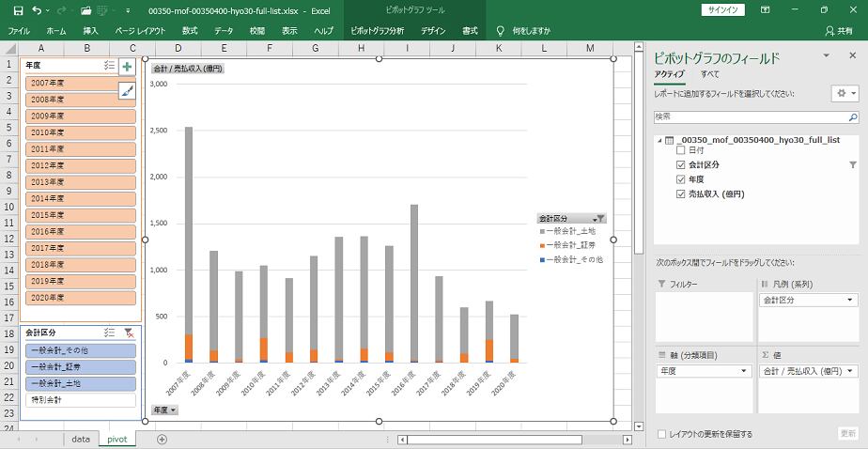Screen dimensions: 868x449
Task: Switch to the data sheet tab
Action: [x=81, y=439]
